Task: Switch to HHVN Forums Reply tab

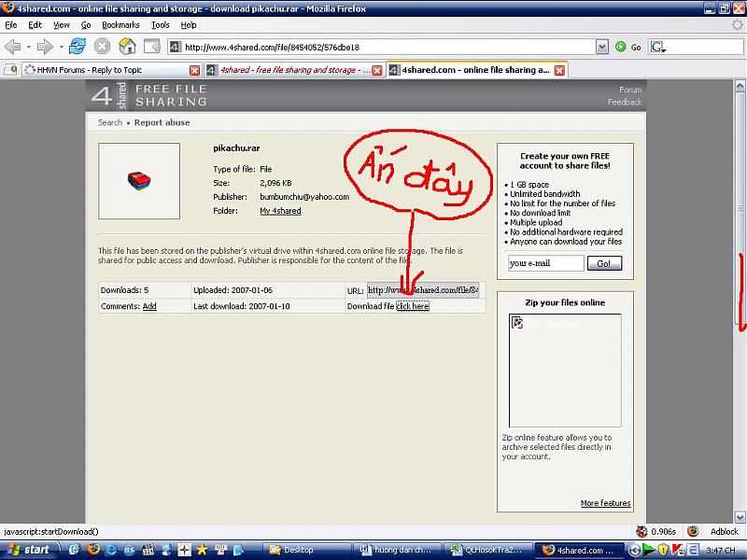Action: (101, 70)
